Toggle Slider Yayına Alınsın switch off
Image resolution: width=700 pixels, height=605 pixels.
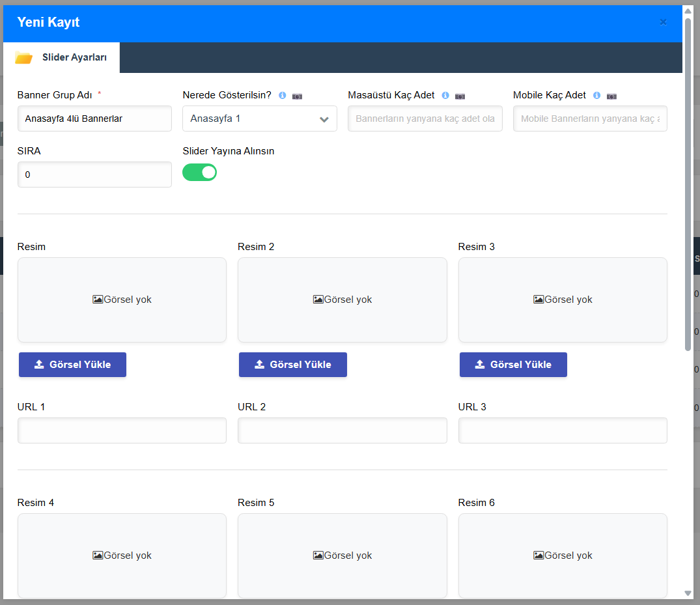(x=199, y=173)
